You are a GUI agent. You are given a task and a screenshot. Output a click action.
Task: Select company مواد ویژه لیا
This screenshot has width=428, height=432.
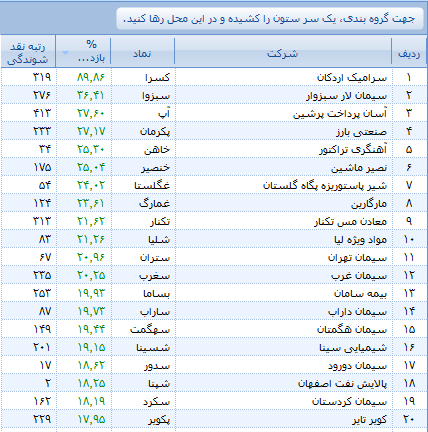(361, 240)
